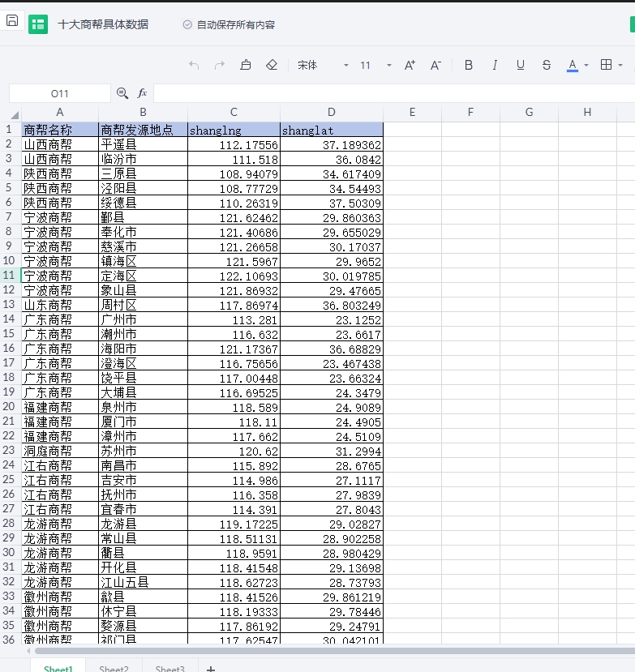Viewport: 635px width, 672px height.
Task: Click cell 洞庭商帮
Action: pyautogui.click(x=60, y=451)
